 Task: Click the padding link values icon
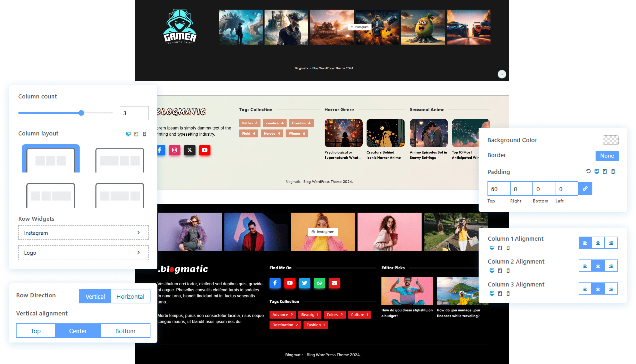585,189
